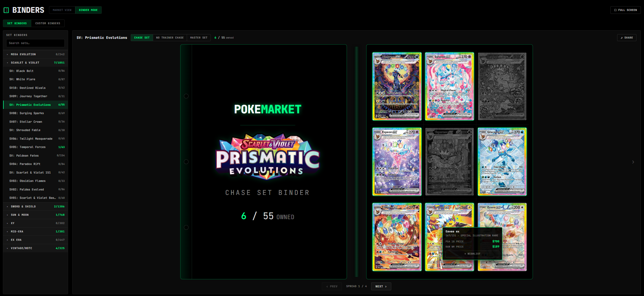The height and width of the screenshot is (296, 644).
Task: Expand the Sun & Moon group
Action: point(35,215)
